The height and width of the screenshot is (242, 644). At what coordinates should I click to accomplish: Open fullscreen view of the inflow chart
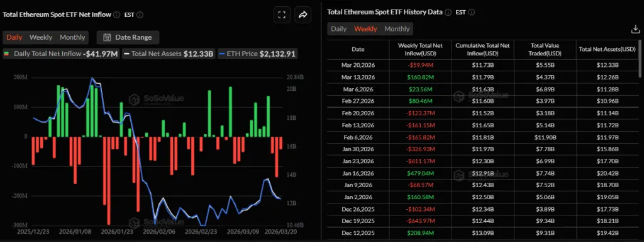tap(282, 15)
